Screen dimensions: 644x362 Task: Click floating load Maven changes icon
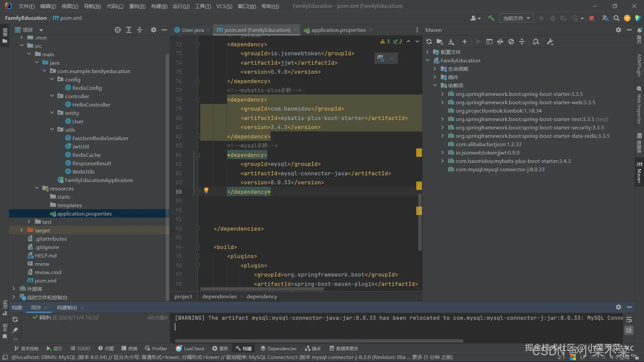click(380, 58)
